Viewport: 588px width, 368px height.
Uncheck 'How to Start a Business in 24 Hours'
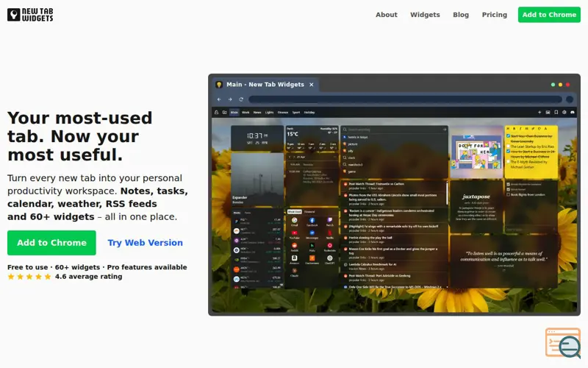[x=508, y=152]
